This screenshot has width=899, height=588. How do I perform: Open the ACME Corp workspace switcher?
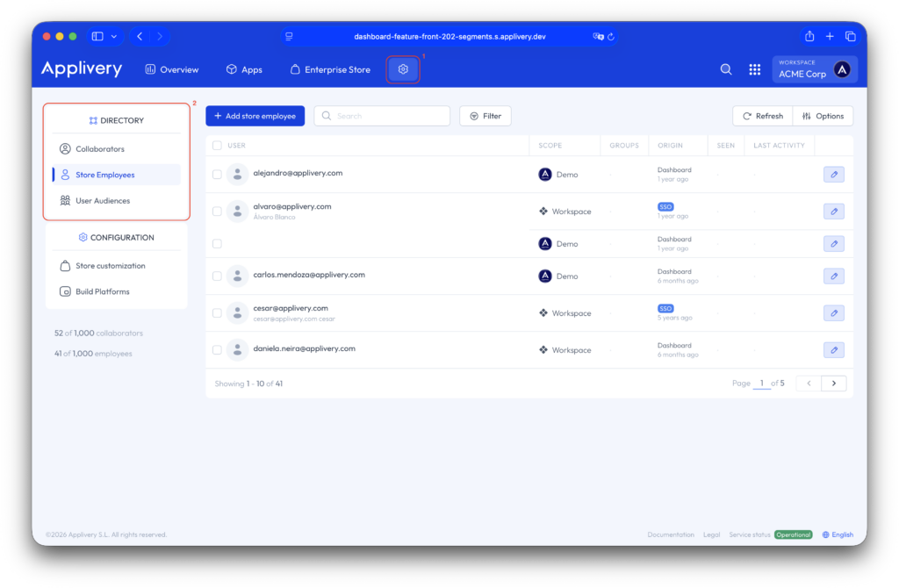coord(815,69)
